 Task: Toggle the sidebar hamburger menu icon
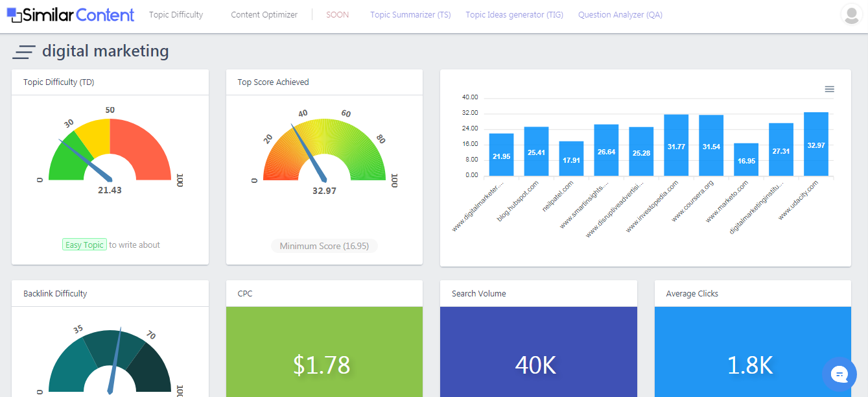[24, 52]
